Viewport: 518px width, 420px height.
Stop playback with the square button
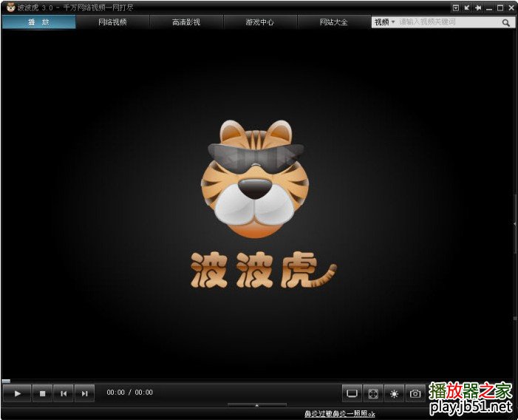tap(42, 393)
